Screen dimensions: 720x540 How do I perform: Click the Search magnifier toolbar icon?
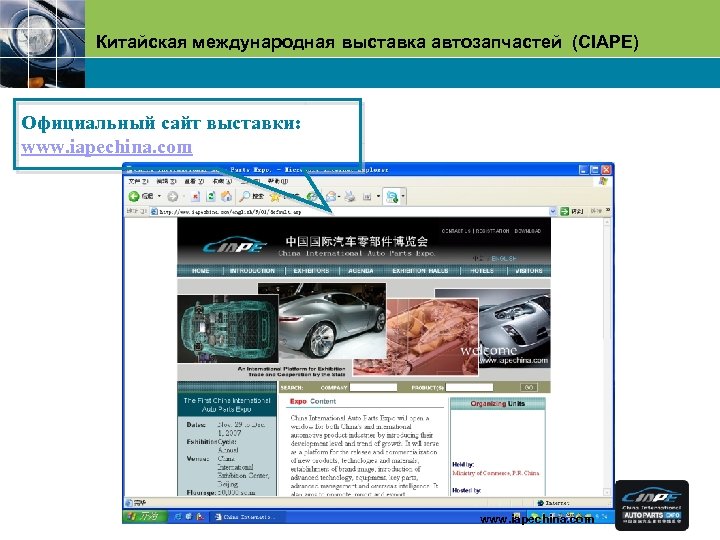click(245, 197)
